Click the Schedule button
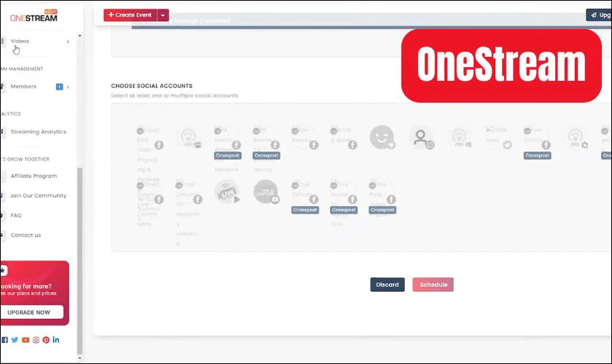 [x=433, y=285]
